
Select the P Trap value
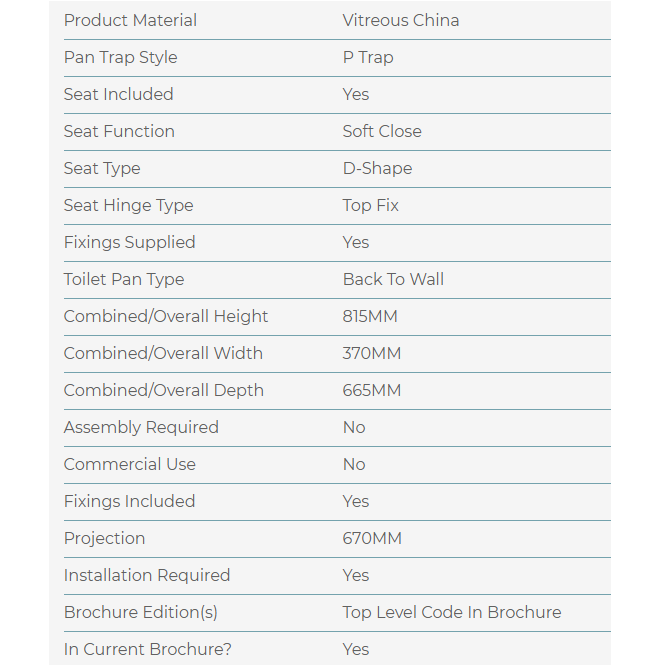(368, 57)
